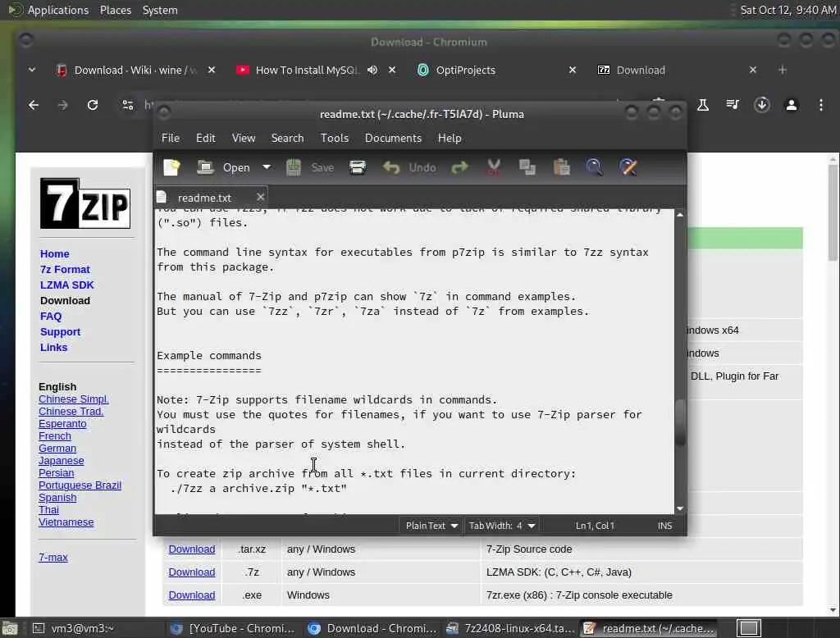The image size is (840, 638).
Task: Click Pluma vertical scrollbar thumb
Action: coord(680,422)
